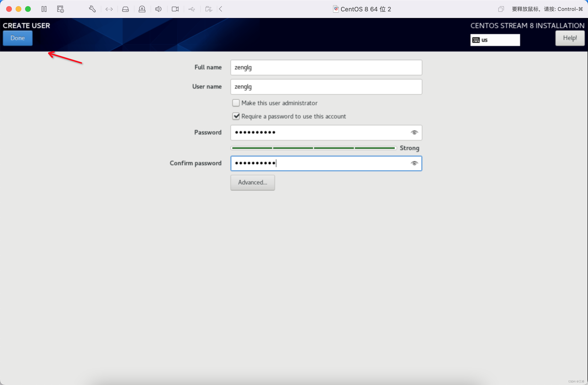Click the shared folders icon

pos(209,9)
